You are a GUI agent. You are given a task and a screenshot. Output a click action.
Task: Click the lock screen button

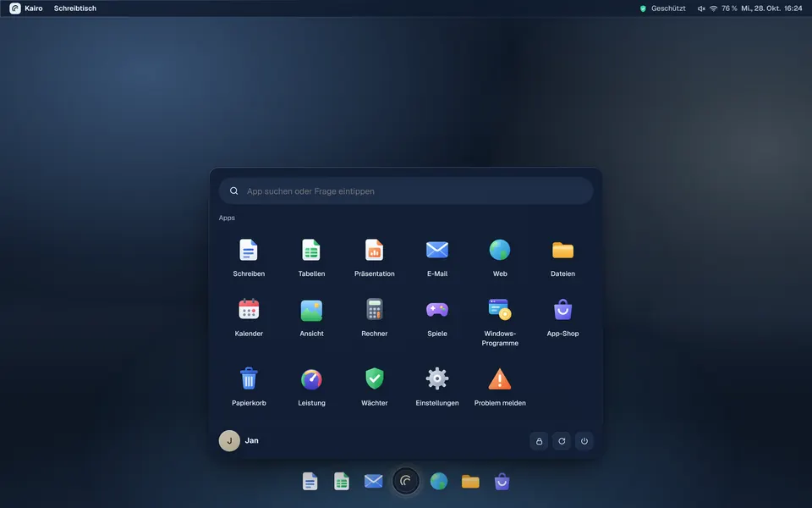(x=539, y=441)
